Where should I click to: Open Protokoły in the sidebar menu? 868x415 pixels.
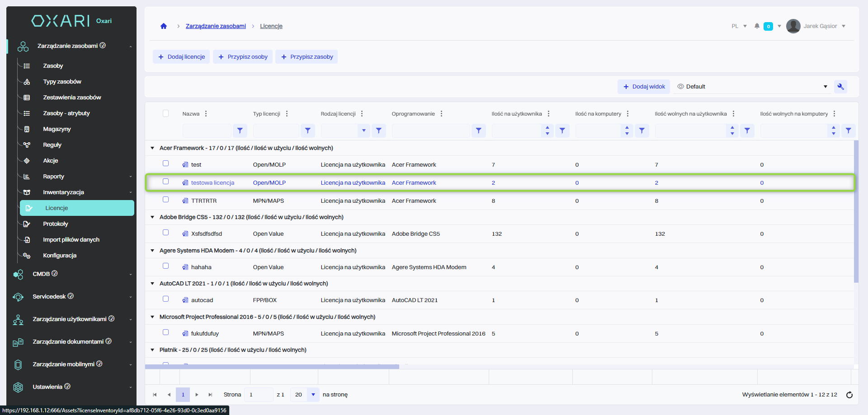click(56, 224)
